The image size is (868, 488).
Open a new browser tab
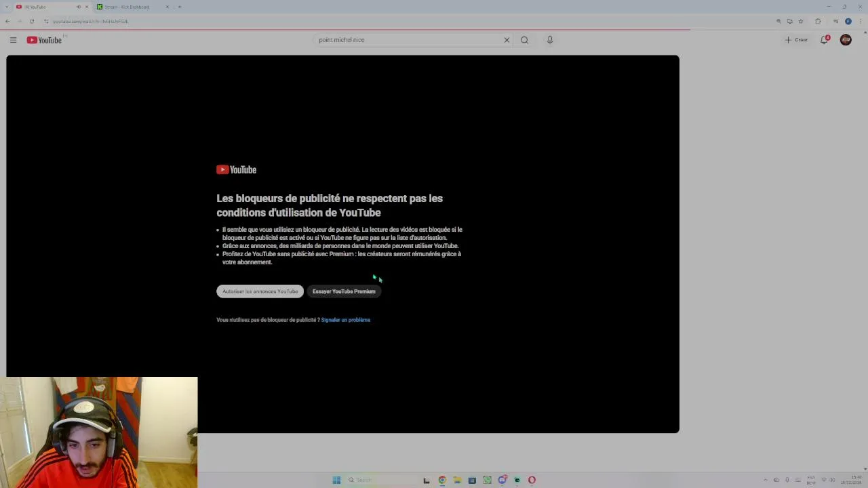tap(180, 7)
